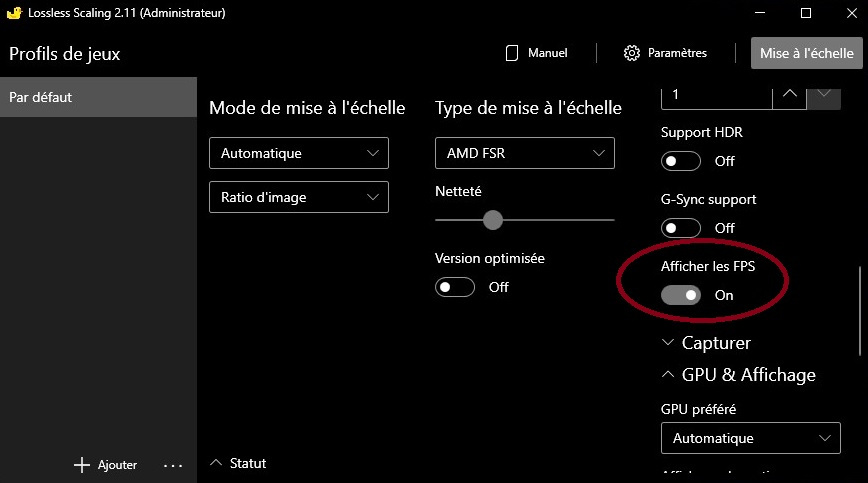Open Paramètres gear icon
Viewport: 868px width, 483px height.
(x=631, y=53)
